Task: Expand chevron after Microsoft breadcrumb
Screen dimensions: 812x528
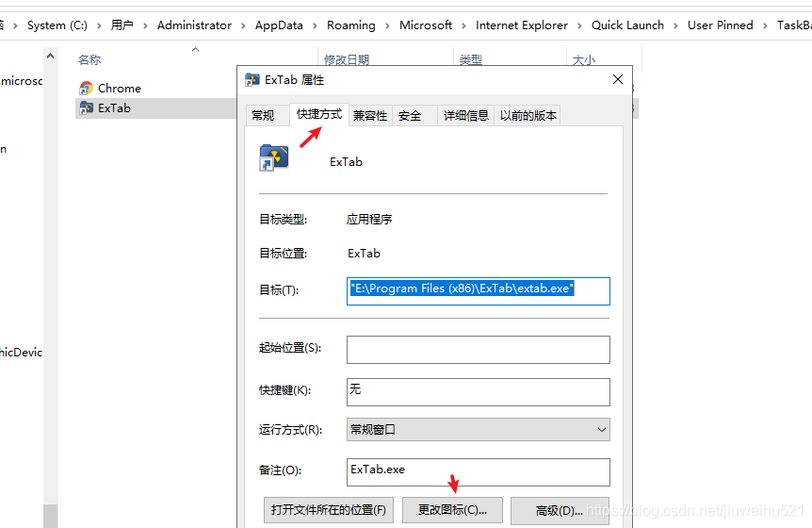Action: (x=464, y=25)
